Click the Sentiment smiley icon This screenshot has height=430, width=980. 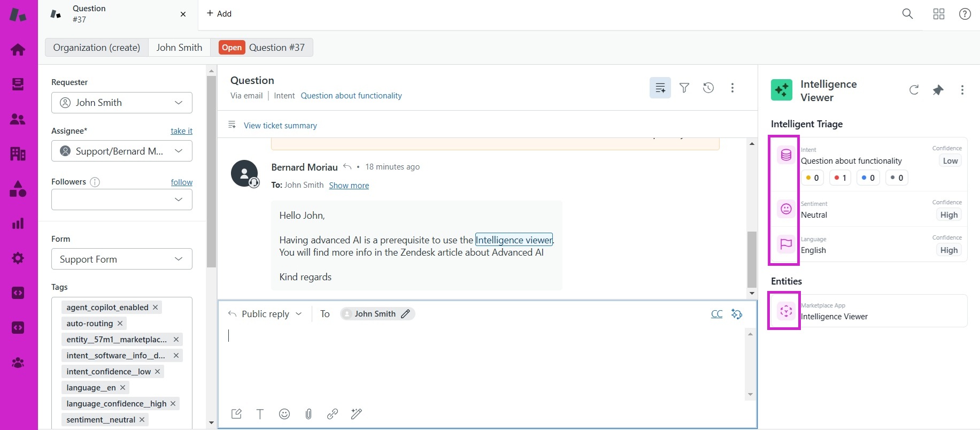786,209
